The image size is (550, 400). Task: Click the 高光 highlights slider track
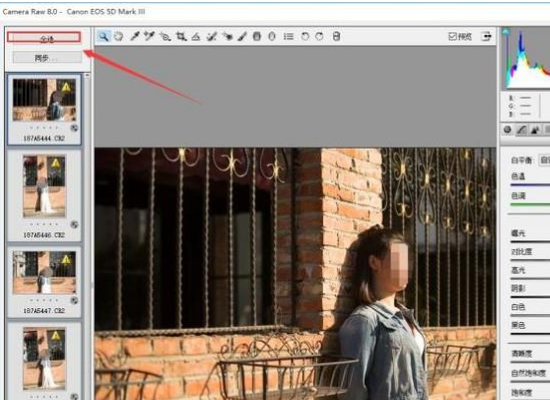tap(530, 279)
